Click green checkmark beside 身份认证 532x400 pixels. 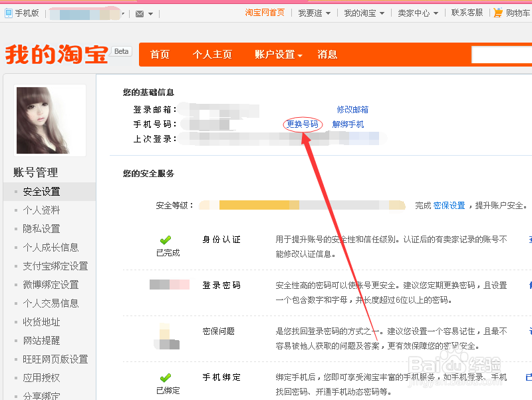(x=166, y=240)
